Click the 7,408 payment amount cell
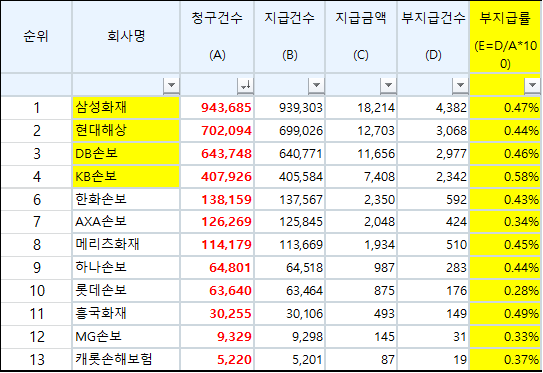This screenshot has height=373, width=543. pos(361,177)
